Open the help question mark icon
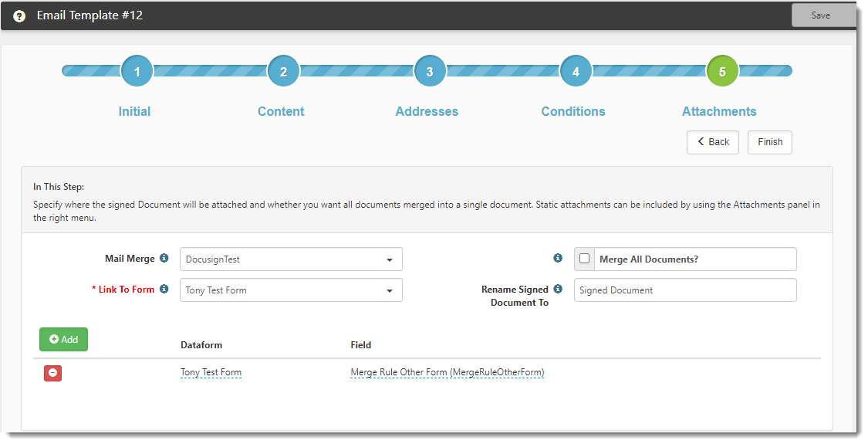 [19, 16]
